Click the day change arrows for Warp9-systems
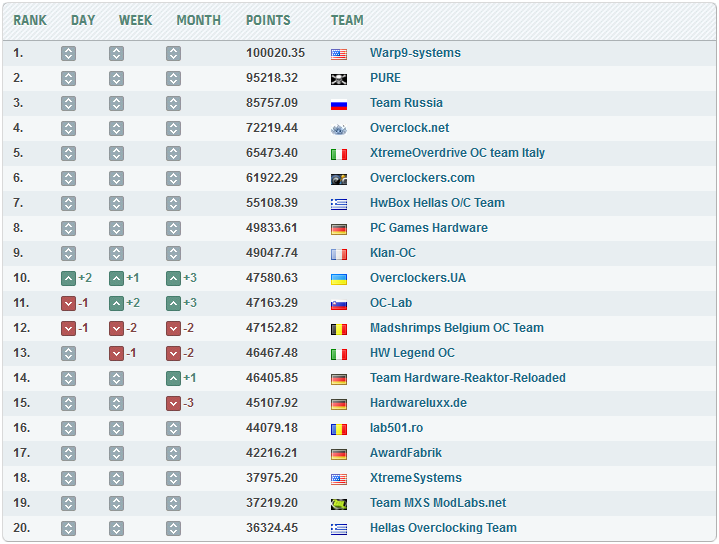Viewport: 719px width, 544px height. click(x=68, y=53)
